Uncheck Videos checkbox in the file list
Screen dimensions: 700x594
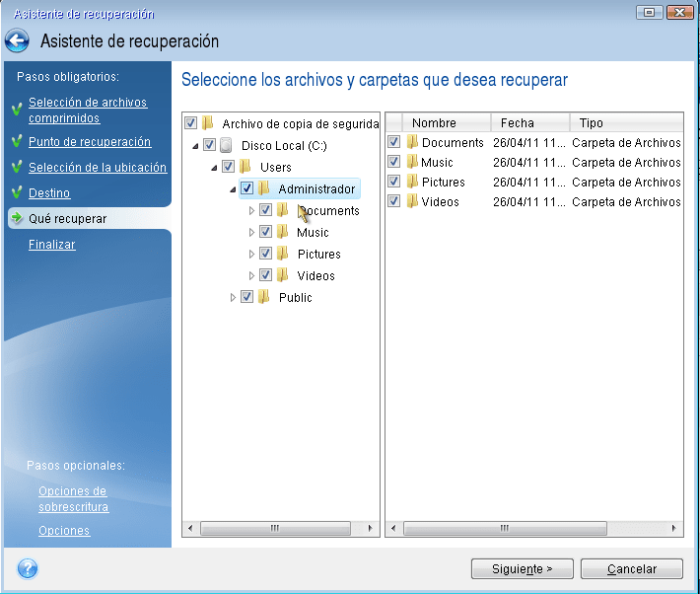click(x=393, y=201)
